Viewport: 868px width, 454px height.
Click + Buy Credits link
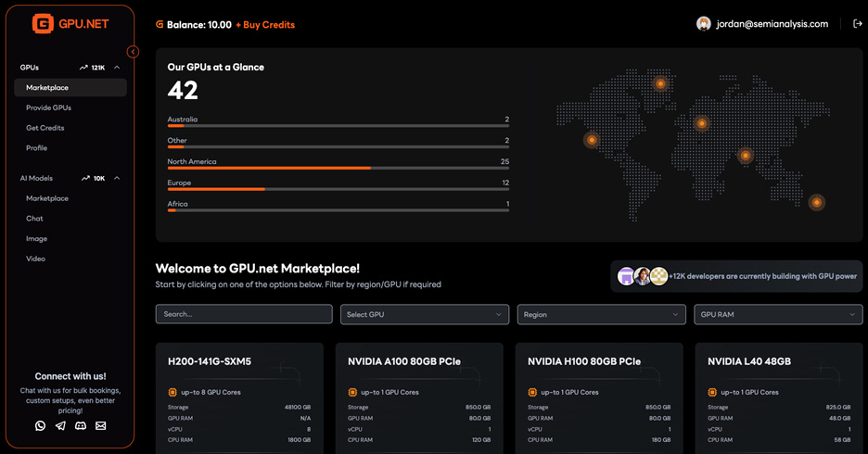click(265, 25)
